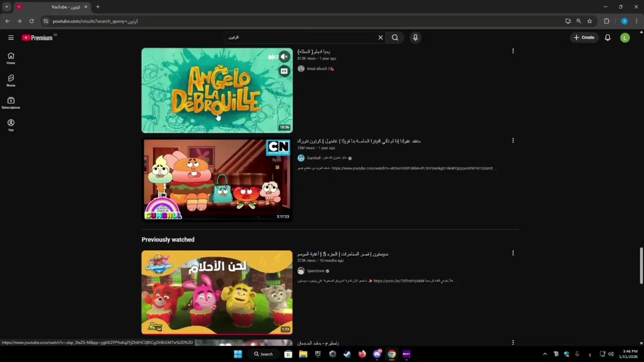The image size is (644, 362).
Task: Open Shorts in the left sidebar
Action: click(x=11, y=80)
